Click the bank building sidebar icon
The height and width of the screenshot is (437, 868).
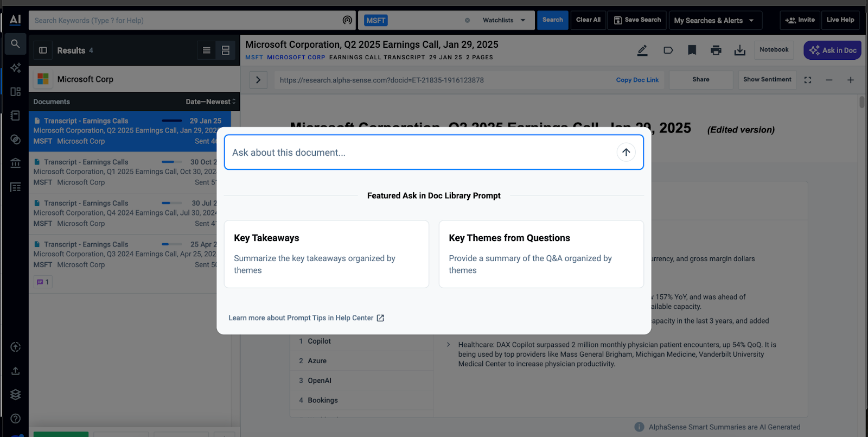pyautogui.click(x=15, y=163)
